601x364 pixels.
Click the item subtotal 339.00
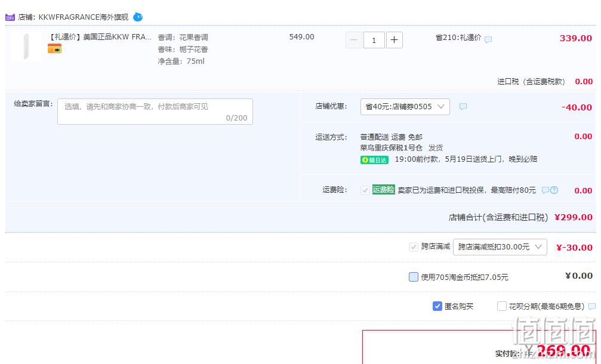point(576,38)
